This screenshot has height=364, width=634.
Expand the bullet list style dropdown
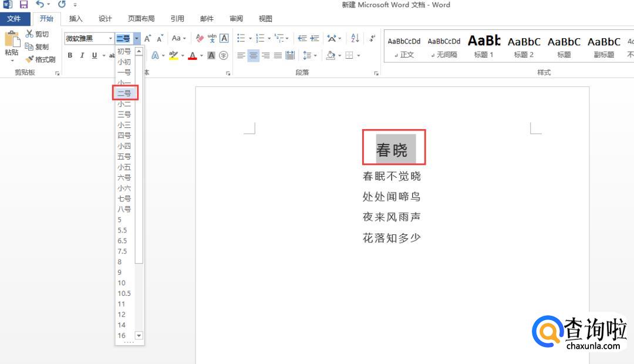pos(250,39)
